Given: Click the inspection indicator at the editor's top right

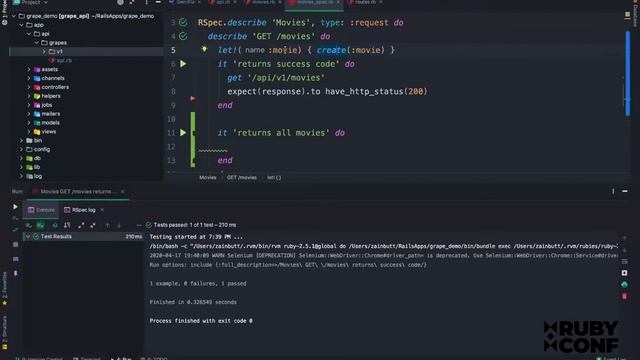Looking at the screenshot, I should tap(627, 15).
